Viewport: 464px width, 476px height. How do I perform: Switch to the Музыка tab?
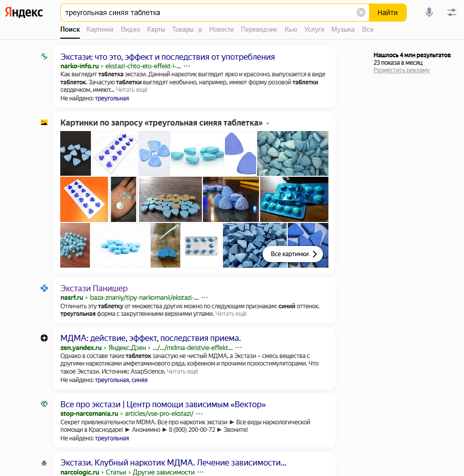pos(342,30)
